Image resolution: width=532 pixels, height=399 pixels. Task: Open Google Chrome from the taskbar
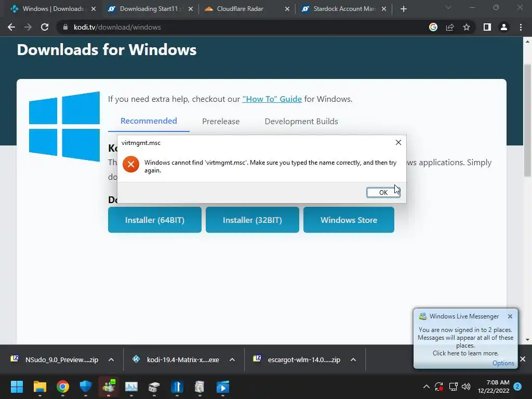click(63, 387)
